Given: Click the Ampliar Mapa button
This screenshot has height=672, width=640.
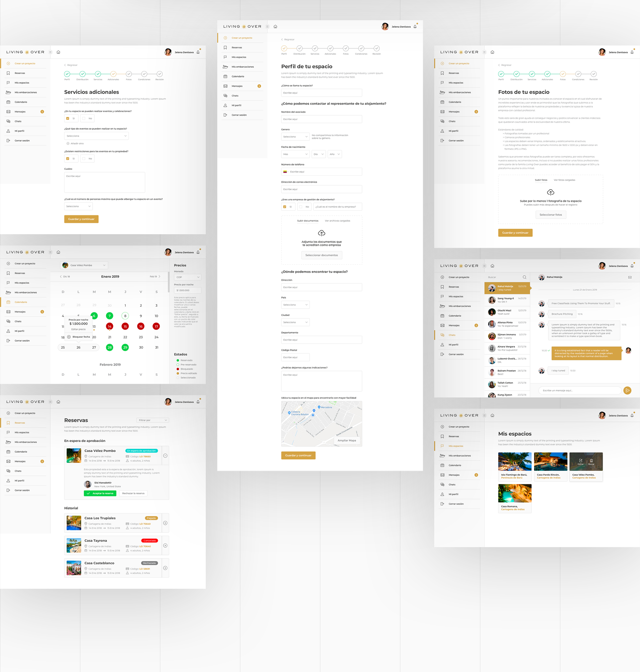Looking at the screenshot, I should 347,440.
